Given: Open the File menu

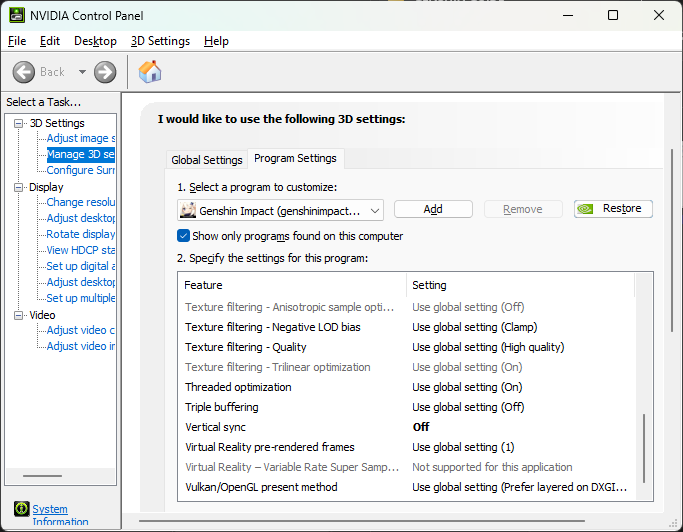Looking at the screenshot, I should [x=17, y=41].
